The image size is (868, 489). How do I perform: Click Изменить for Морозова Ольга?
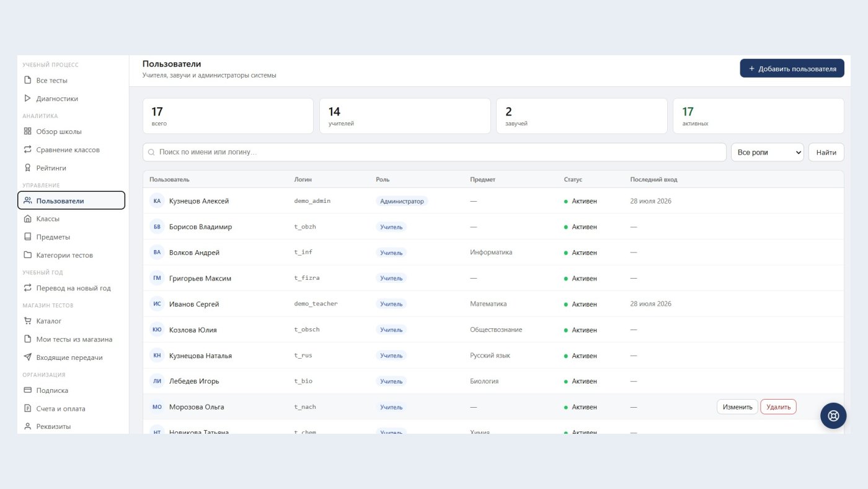click(737, 407)
